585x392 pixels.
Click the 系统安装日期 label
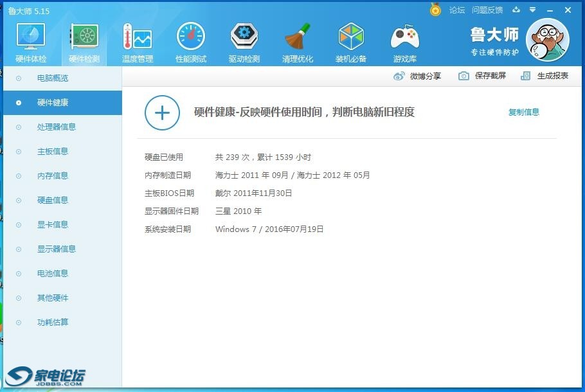coord(168,229)
